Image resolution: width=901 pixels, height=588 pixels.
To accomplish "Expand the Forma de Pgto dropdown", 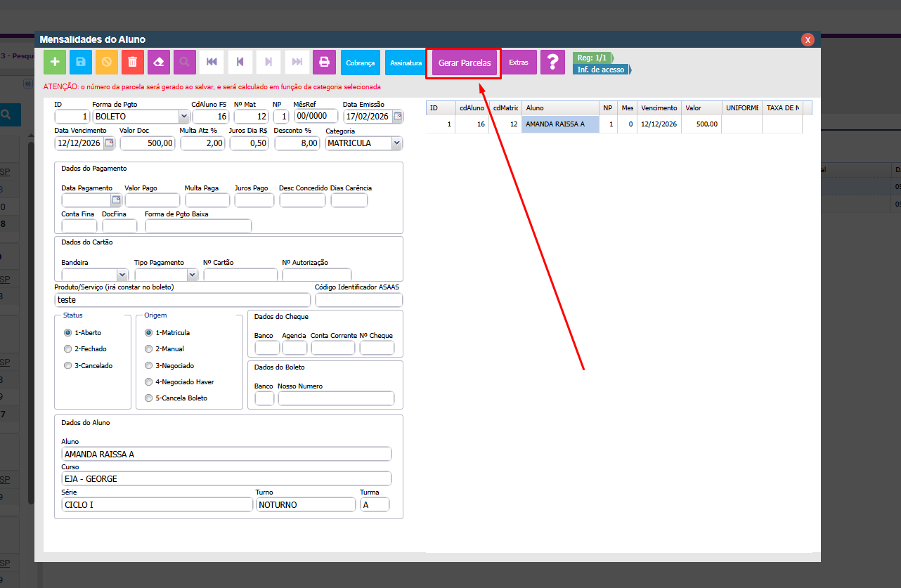I will pos(184,117).
